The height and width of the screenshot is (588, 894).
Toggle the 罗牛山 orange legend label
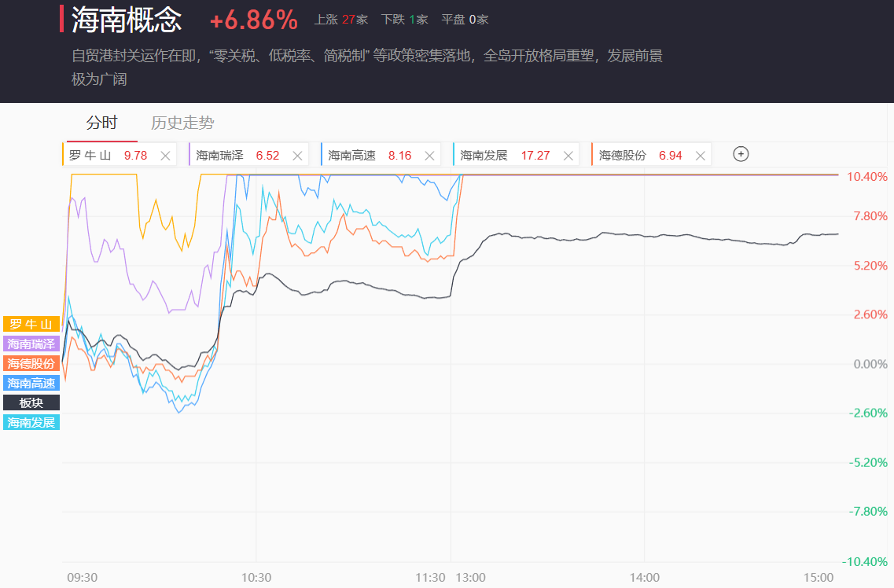point(31,324)
